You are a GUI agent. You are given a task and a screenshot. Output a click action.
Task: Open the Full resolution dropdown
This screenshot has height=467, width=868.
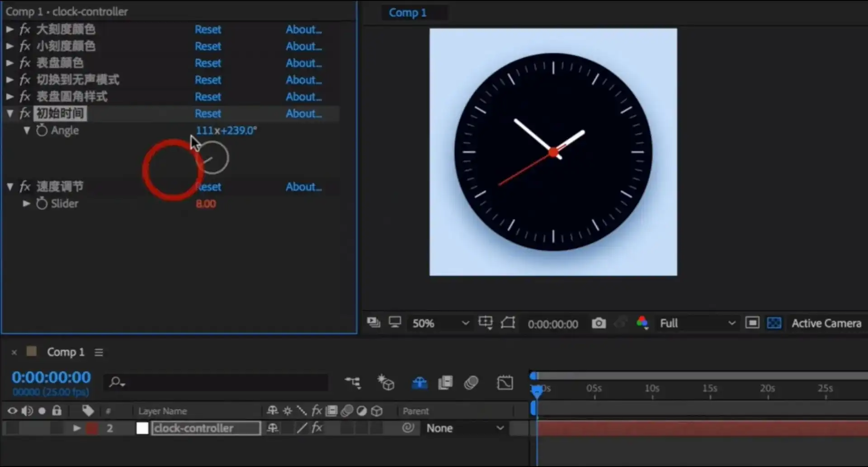(x=697, y=323)
